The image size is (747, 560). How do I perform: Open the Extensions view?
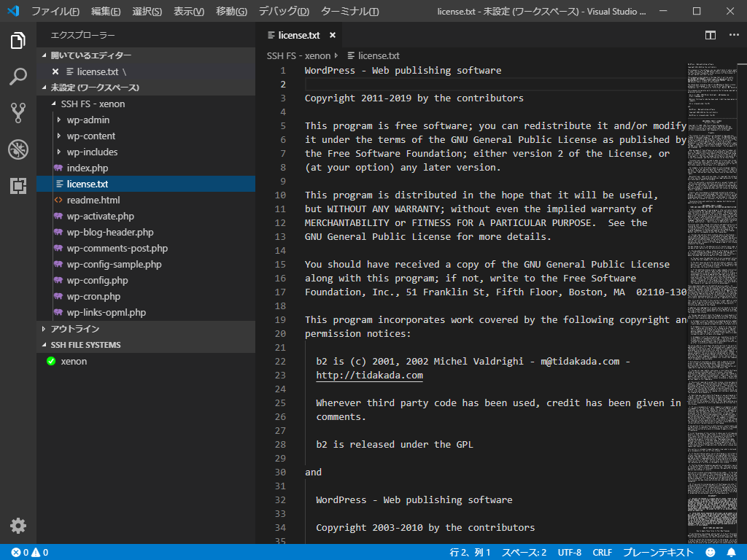(x=18, y=184)
